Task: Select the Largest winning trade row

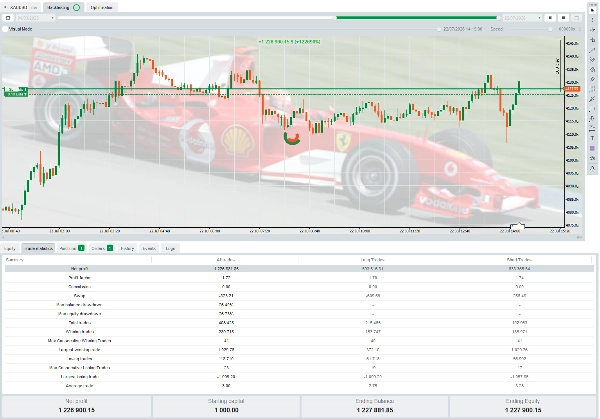Action: tap(299, 349)
